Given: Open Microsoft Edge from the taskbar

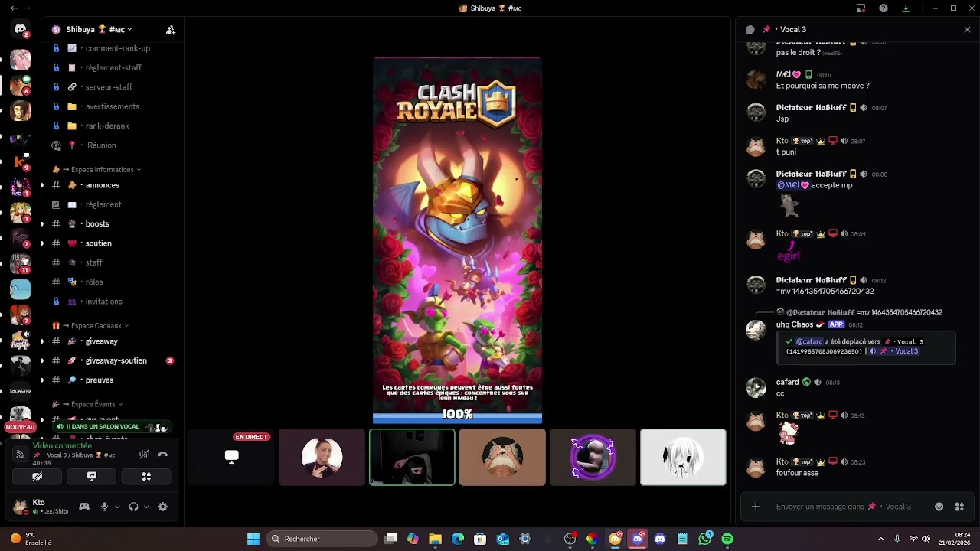Looking at the screenshot, I should click(458, 539).
